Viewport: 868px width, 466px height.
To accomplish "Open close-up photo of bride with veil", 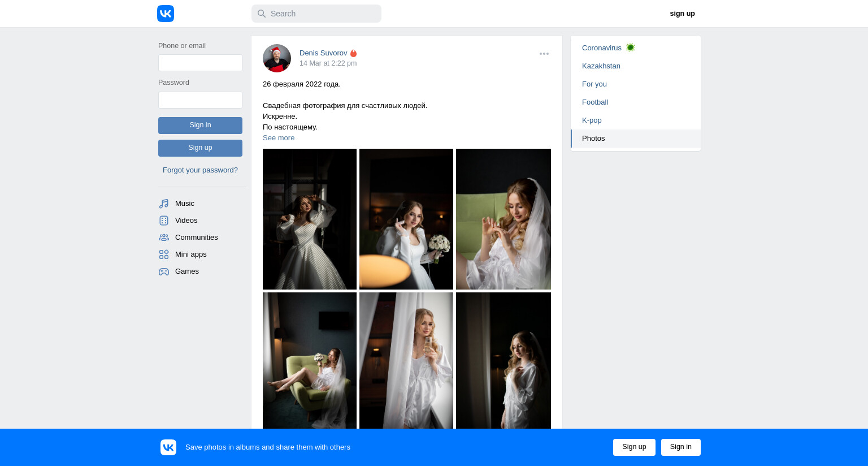I will point(504,219).
